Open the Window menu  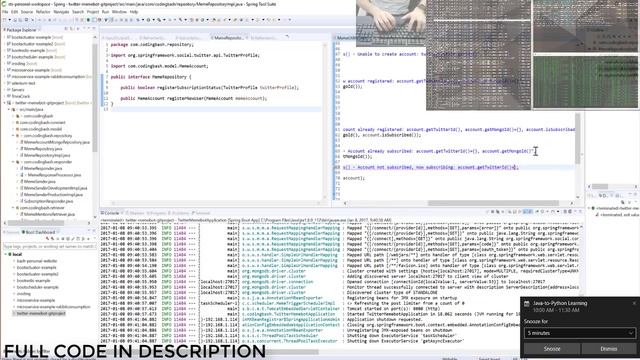[x=119, y=12]
